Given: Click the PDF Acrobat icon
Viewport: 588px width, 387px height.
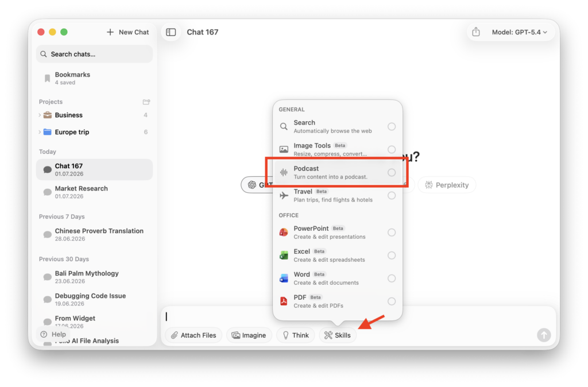Looking at the screenshot, I should coord(284,301).
